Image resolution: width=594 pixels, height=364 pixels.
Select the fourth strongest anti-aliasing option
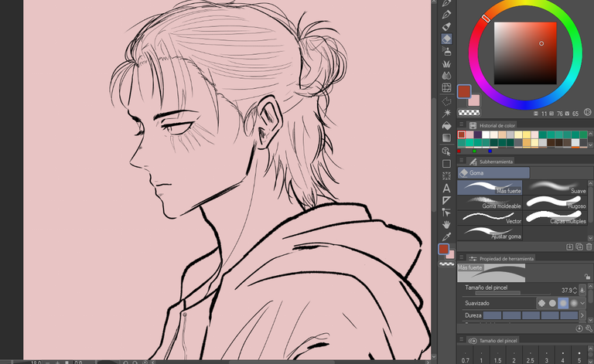tap(574, 303)
